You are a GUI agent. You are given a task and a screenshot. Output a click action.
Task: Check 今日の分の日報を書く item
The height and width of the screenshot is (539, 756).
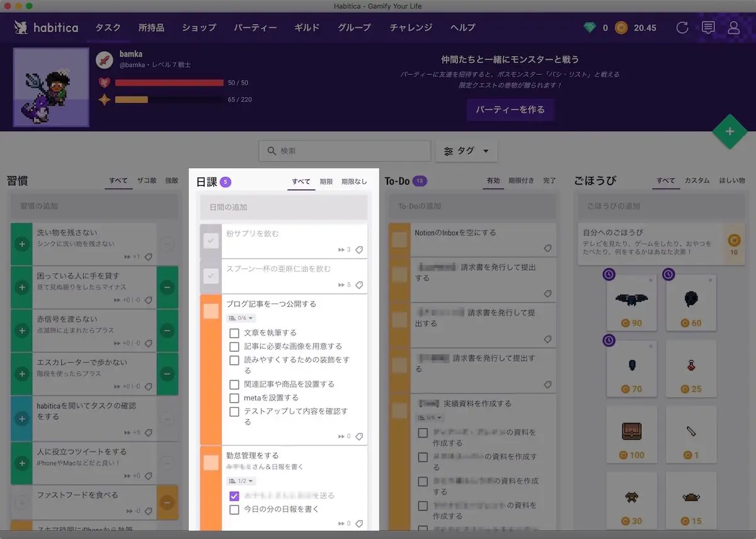[x=234, y=509]
